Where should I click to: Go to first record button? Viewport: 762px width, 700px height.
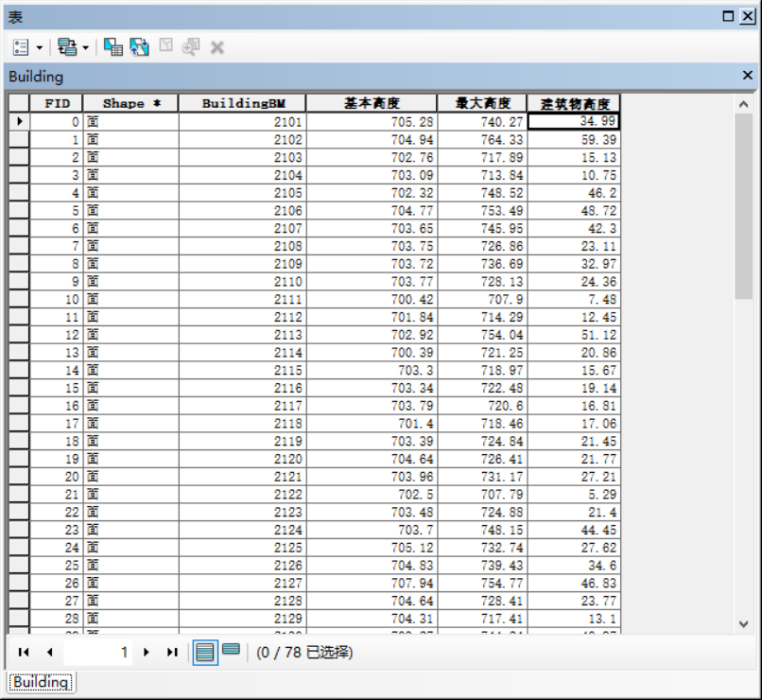pos(24,652)
